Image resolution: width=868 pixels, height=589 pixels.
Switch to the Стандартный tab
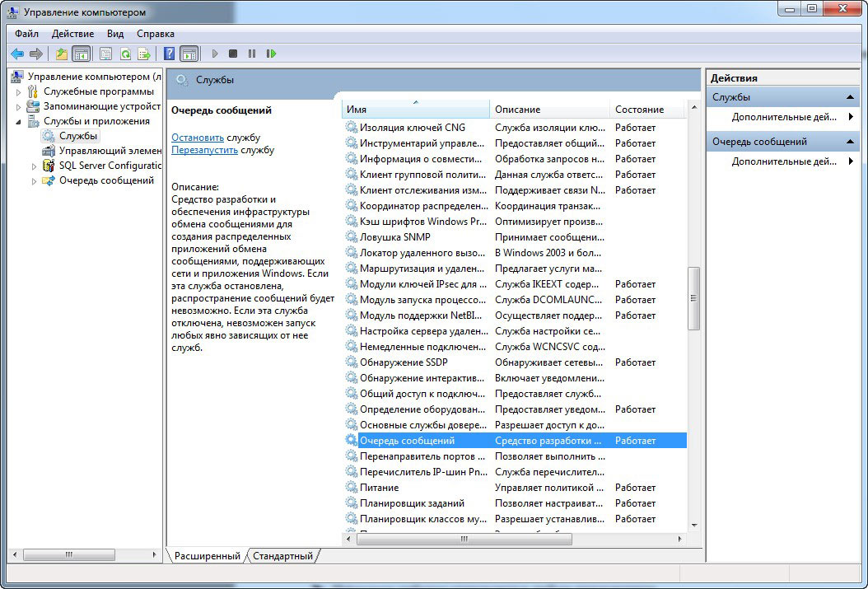(282, 556)
